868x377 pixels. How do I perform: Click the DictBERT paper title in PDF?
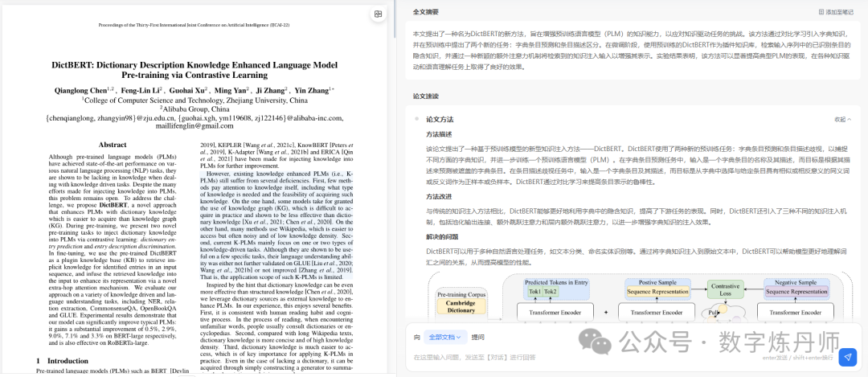coord(194,70)
